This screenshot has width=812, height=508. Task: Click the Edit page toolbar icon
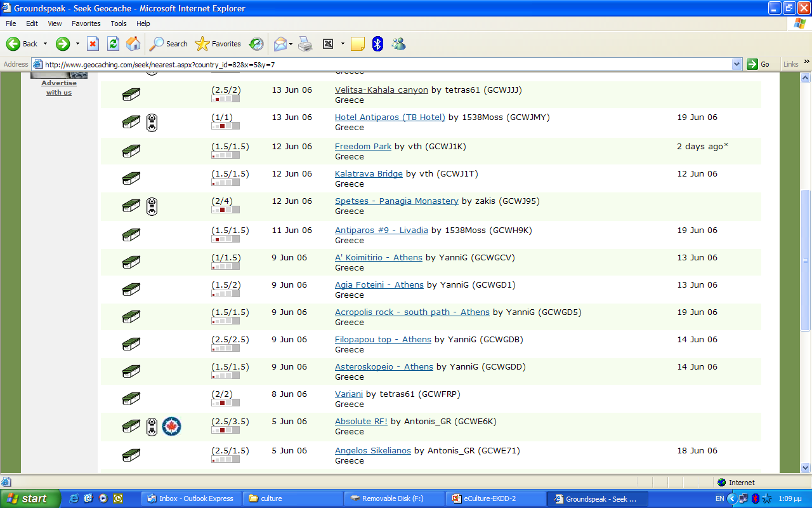(328, 44)
